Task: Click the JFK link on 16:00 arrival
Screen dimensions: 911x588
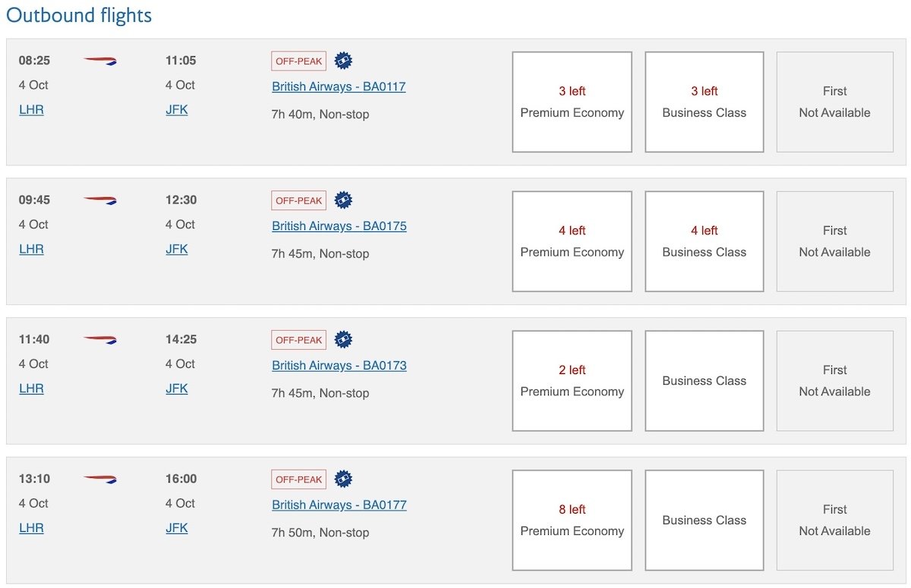Action: [x=177, y=528]
